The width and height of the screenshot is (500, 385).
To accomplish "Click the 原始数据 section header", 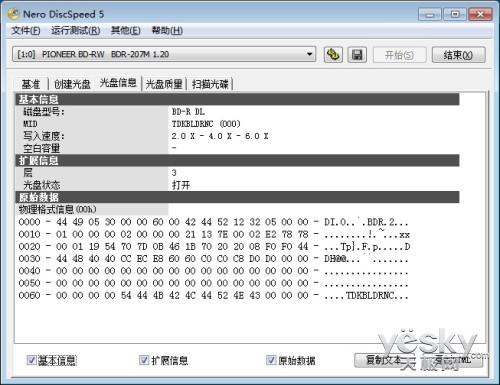I will tap(237, 197).
